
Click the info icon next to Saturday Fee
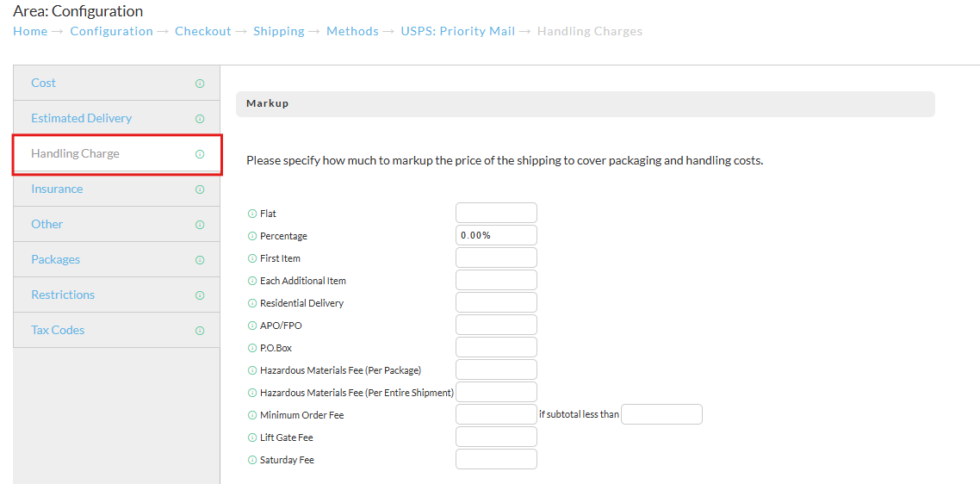[x=252, y=460]
